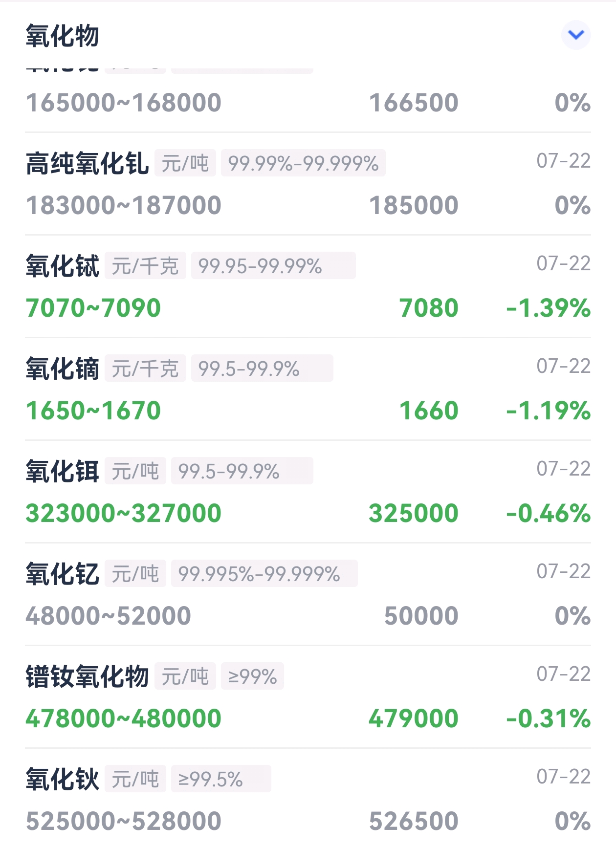Tap the -0.46% change for 氧化铒

pyautogui.click(x=549, y=513)
